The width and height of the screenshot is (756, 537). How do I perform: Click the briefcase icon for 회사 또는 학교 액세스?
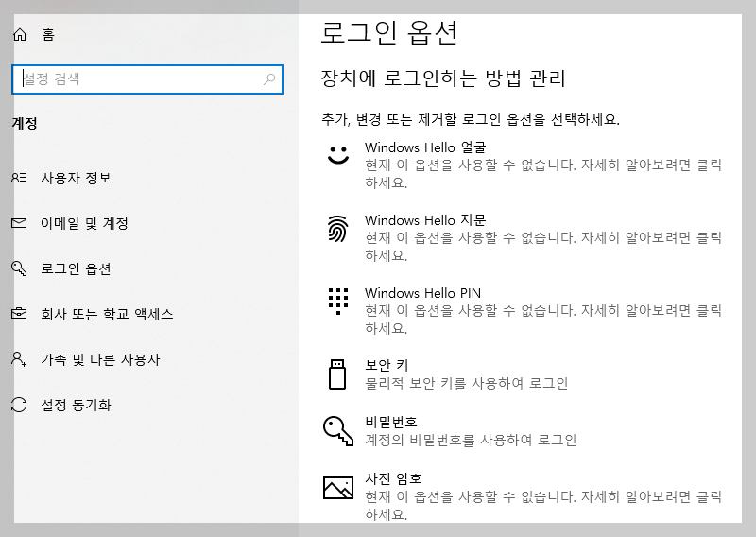[19, 314]
